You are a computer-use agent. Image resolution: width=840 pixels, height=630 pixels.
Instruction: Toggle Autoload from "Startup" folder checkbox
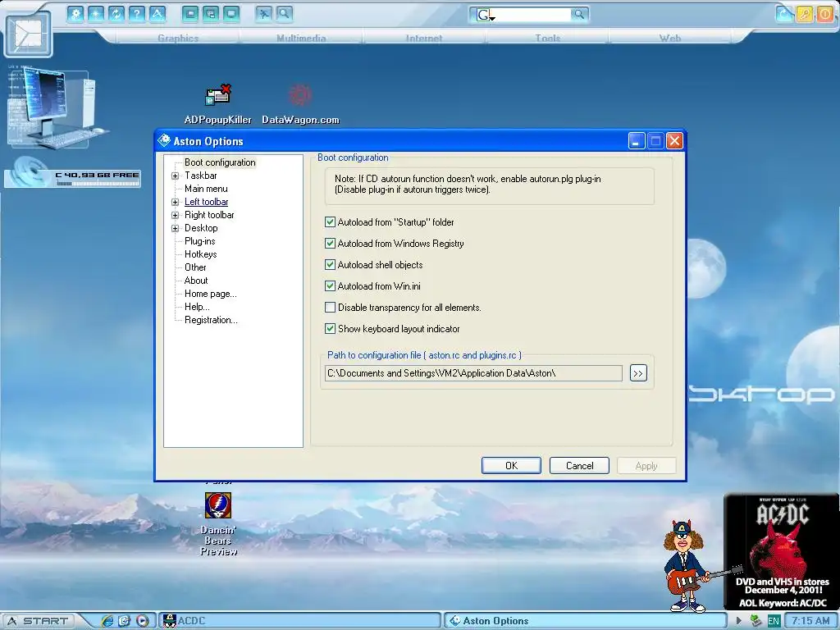[330, 221]
